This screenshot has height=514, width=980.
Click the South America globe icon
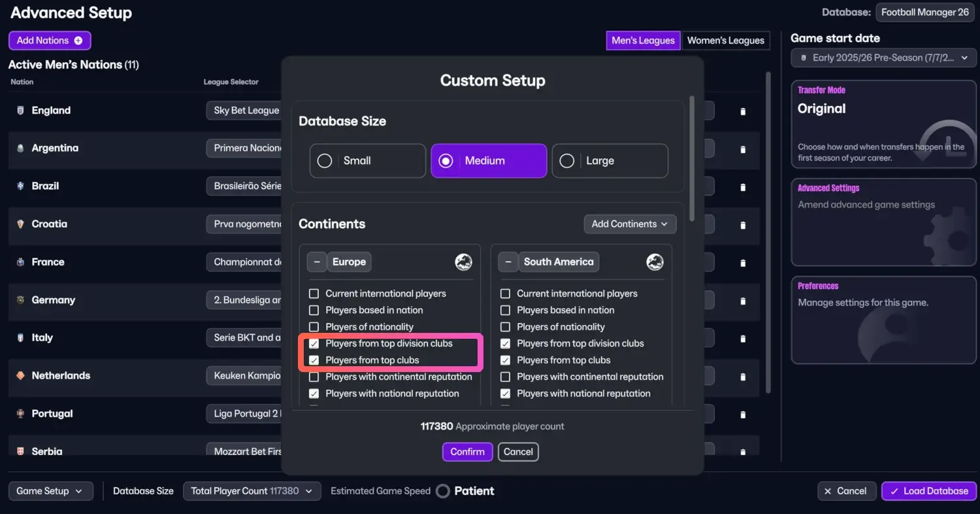pos(655,262)
